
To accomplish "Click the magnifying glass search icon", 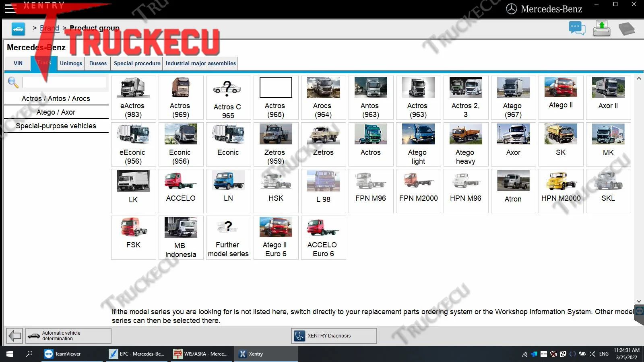I will (x=13, y=82).
